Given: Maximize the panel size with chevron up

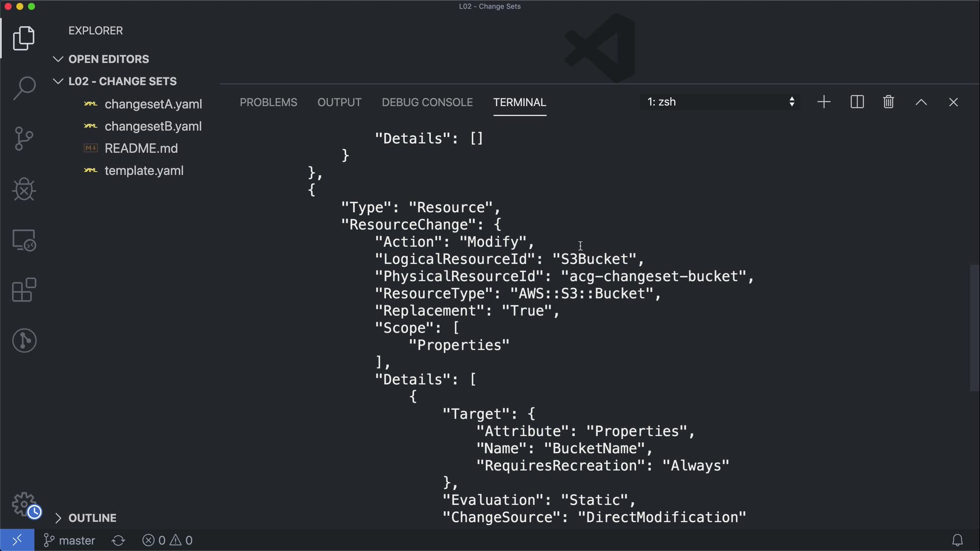Looking at the screenshot, I should coord(921,102).
